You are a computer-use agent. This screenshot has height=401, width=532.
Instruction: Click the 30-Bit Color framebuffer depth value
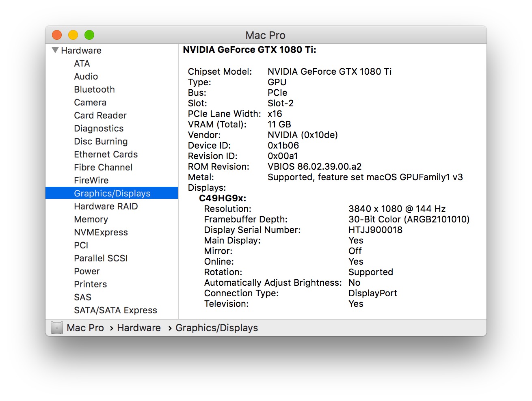click(x=409, y=220)
